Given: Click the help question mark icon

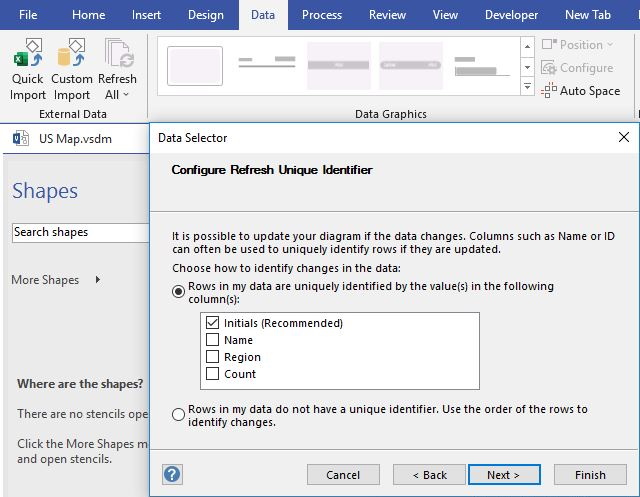Looking at the screenshot, I should [172, 474].
